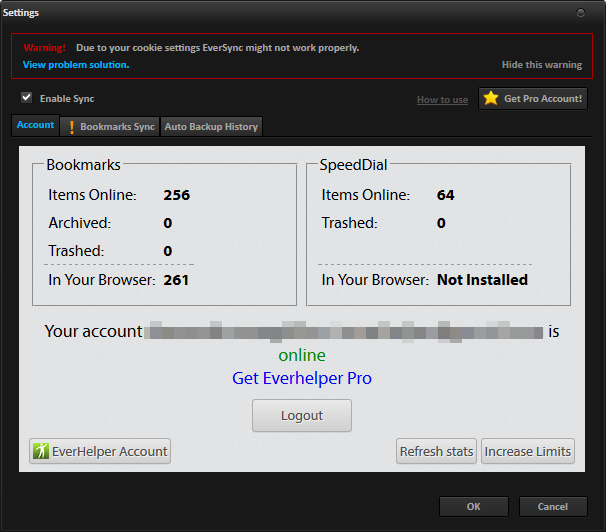Follow the Get Everhelper Pro link
Screen dimensions: 606x532
point(302,378)
